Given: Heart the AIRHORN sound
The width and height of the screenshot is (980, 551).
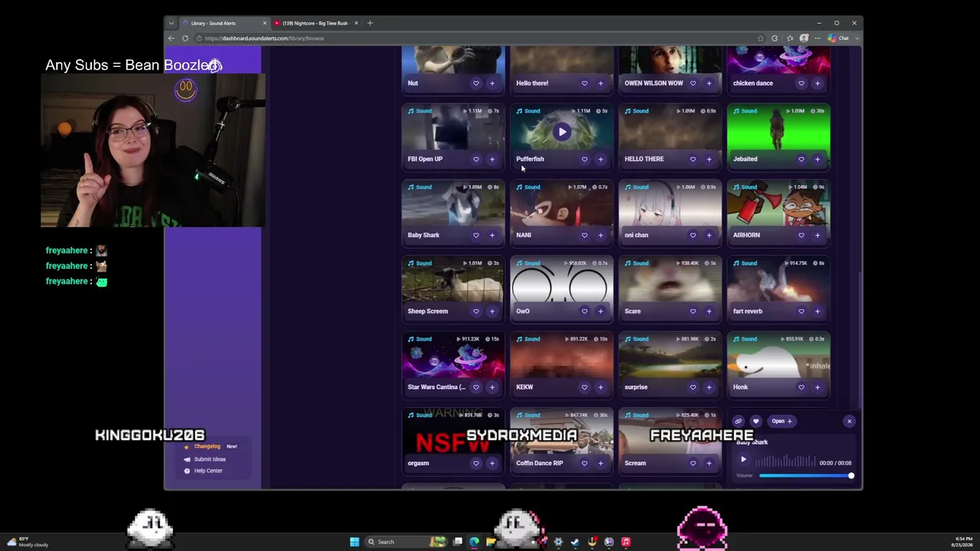Looking at the screenshot, I should [x=802, y=235].
